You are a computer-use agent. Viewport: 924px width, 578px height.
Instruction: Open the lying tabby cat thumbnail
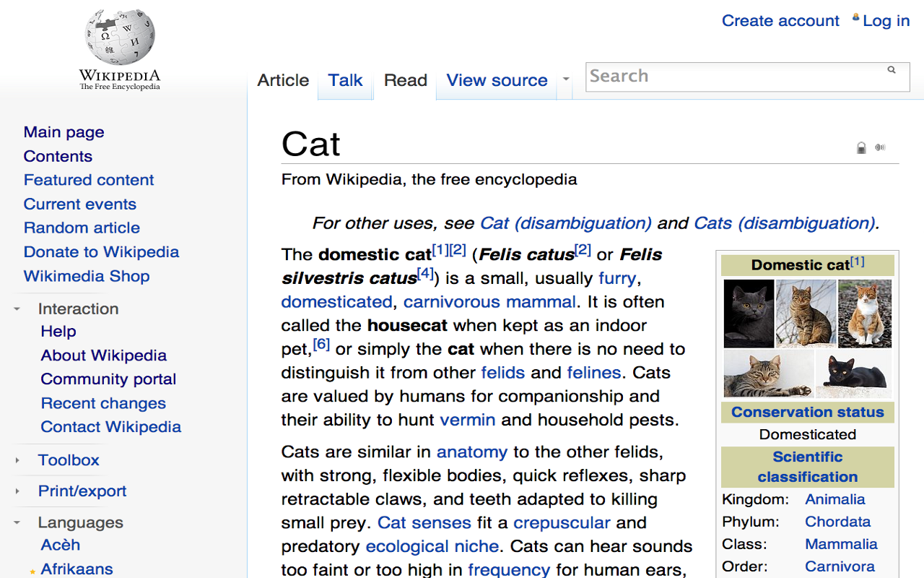coord(769,374)
